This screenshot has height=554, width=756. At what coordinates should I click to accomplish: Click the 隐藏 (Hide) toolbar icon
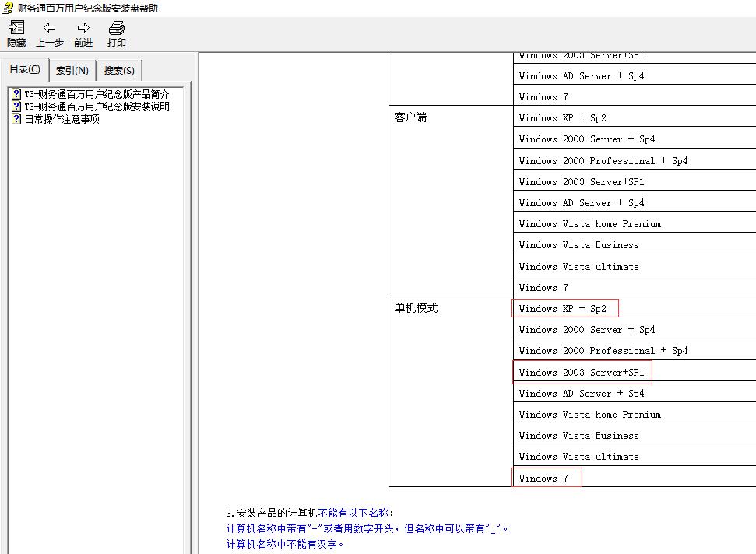pos(16,27)
